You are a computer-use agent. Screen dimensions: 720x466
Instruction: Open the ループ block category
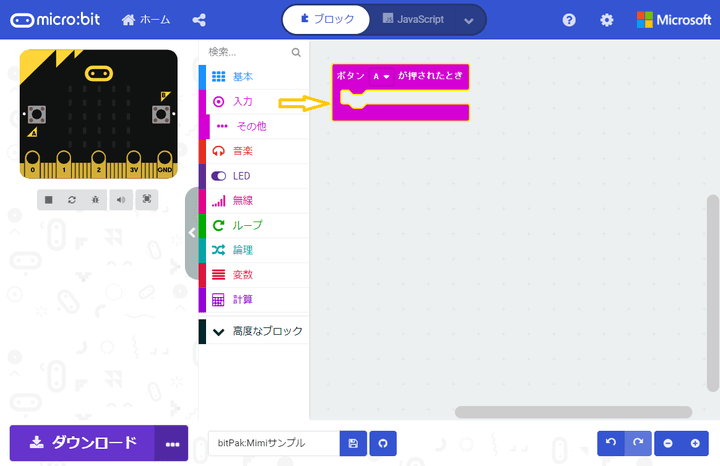pyautogui.click(x=254, y=225)
